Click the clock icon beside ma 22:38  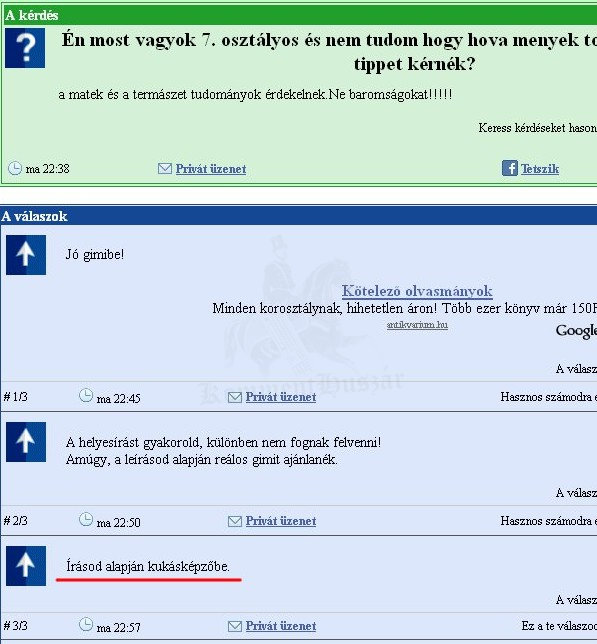pos(15,168)
